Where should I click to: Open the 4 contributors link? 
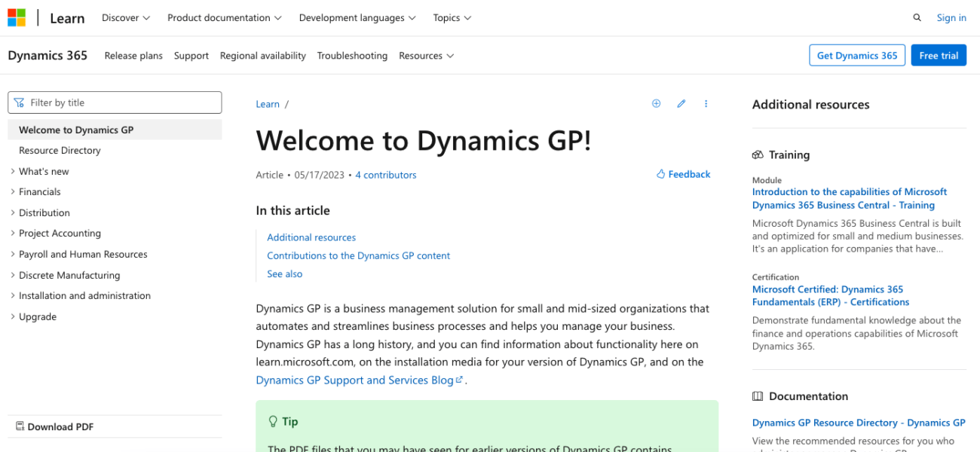[x=386, y=175]
